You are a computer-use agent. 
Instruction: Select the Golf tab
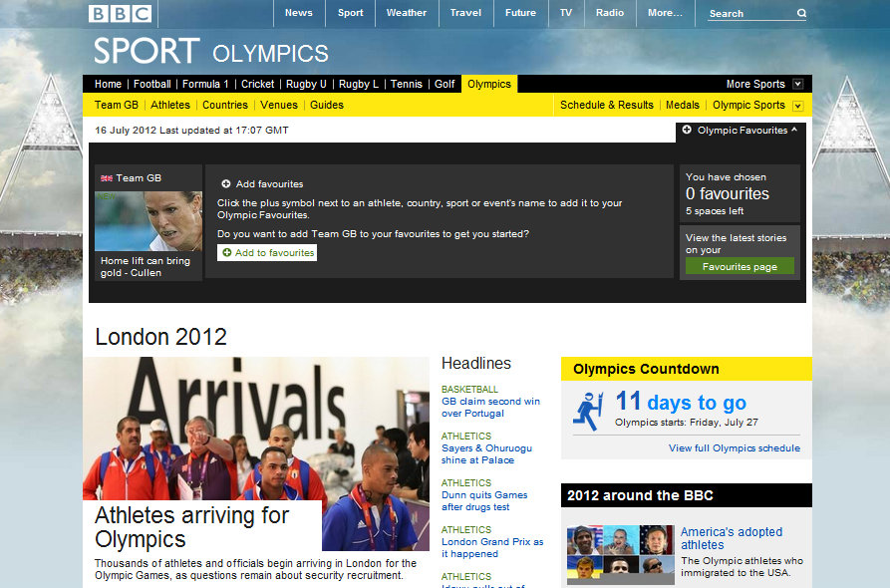pos(445,84)
